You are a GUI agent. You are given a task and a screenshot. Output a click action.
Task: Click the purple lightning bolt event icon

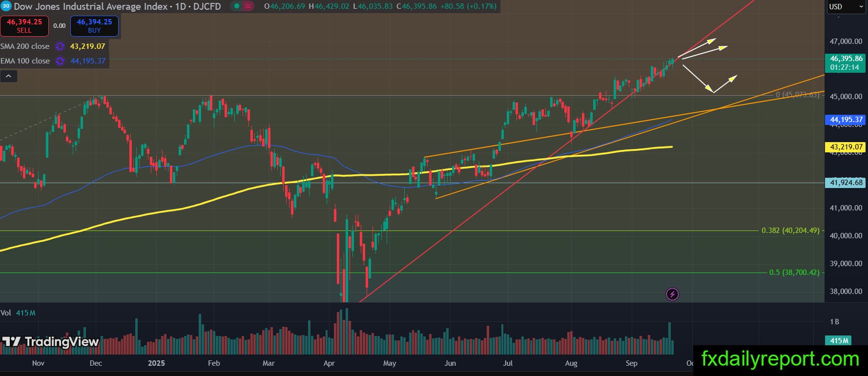pos(672,294)
